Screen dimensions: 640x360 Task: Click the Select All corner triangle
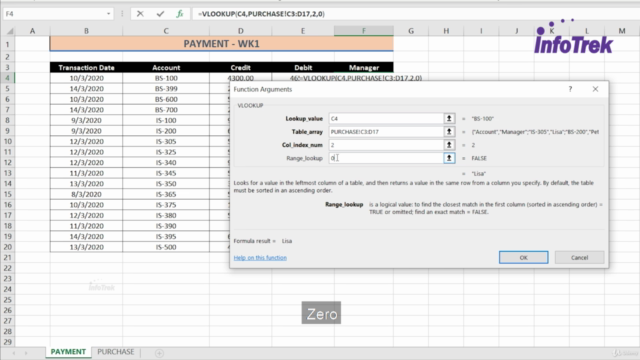[x=9, y=31]
